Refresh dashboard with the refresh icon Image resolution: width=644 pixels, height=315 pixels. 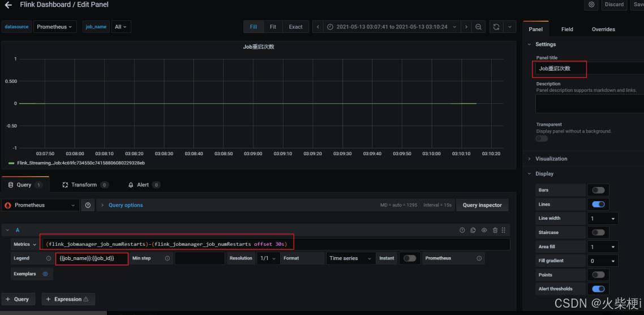[x=496, y=27]
